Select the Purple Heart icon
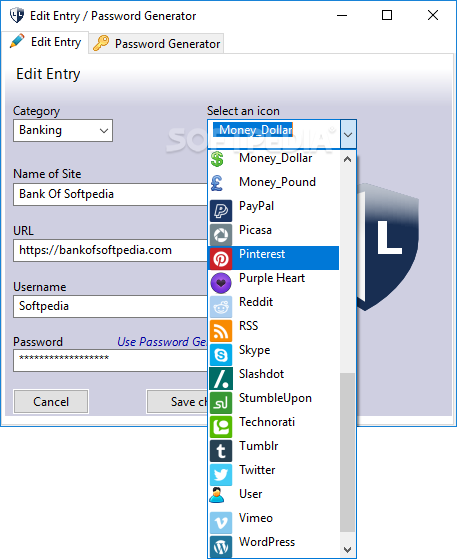457x559 pixels. click(221, 283)
